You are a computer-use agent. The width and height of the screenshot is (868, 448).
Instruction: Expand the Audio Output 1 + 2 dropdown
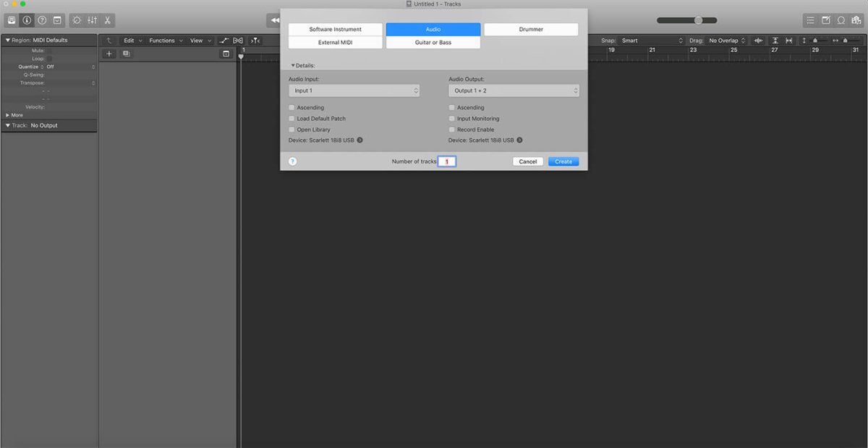514,91
